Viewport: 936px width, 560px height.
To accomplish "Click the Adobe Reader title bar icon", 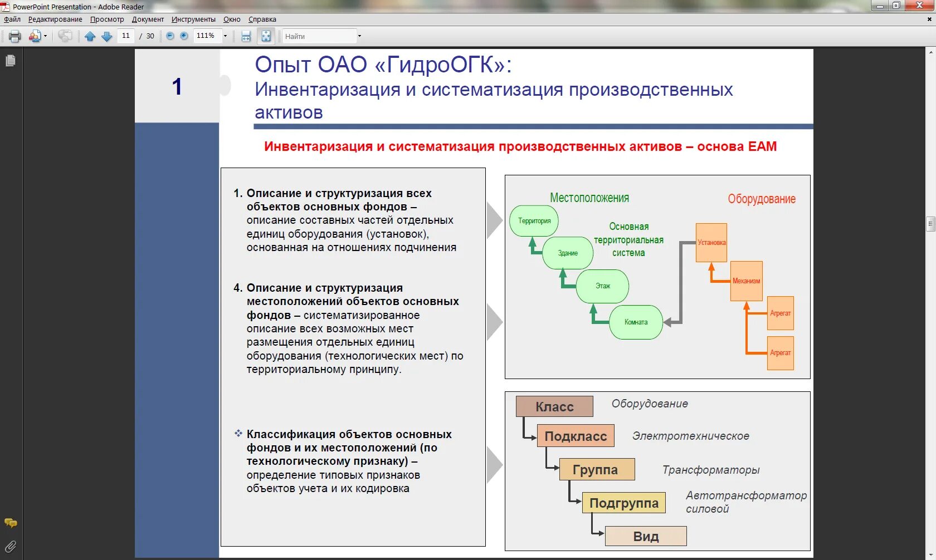I will tap(5, 7).
